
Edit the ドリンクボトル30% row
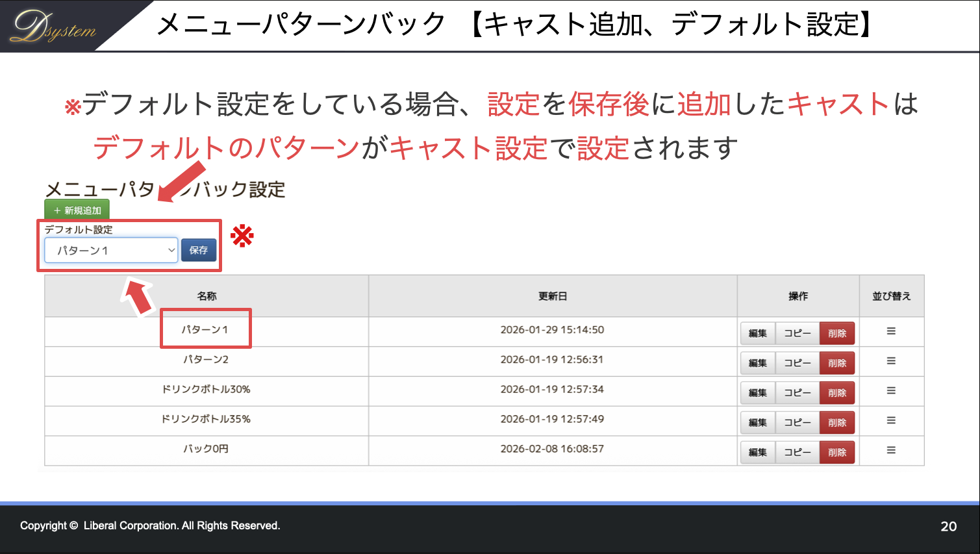pos(758,393)
